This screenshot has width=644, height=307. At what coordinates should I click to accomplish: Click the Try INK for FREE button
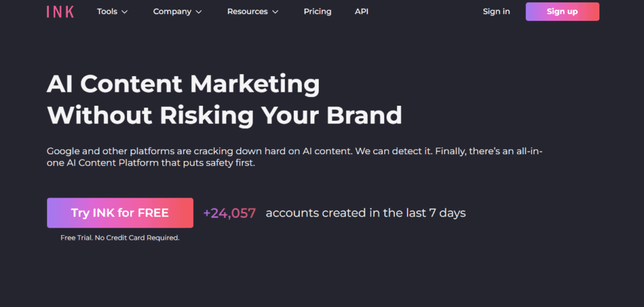[119, 213]
